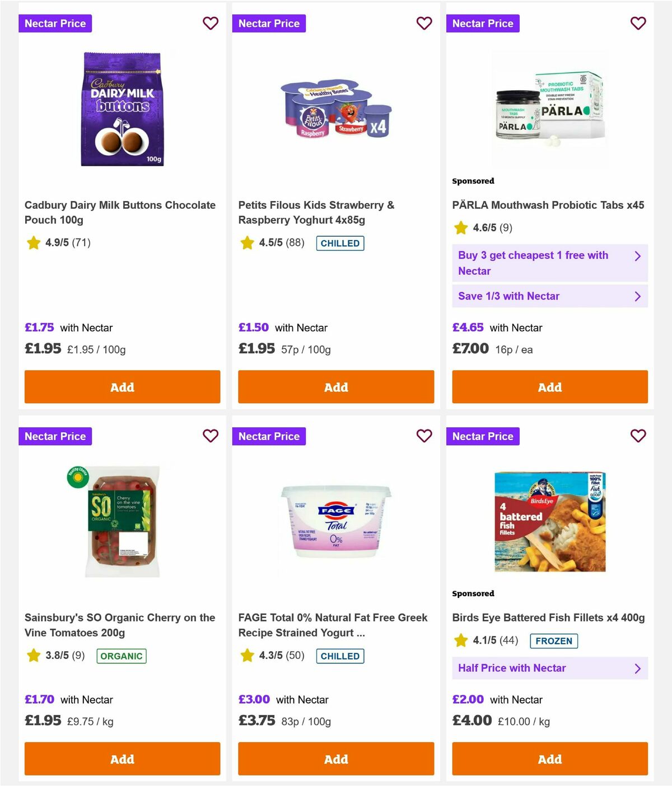The height and width of the screenshot is (786, 672).
Task: Click the star icon next to Birds Eye 4.1/5 rating
Action: (x=461, y=640)
